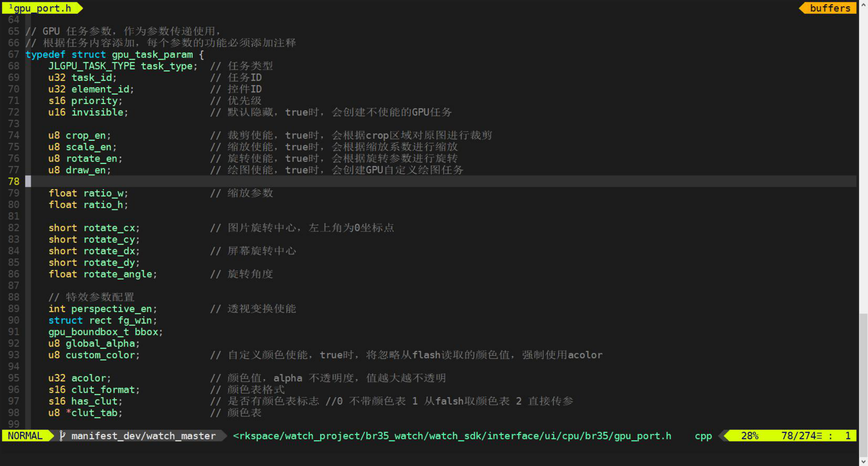Click the ratio_h field
The image size is (868, 466).
pos(104,205)
